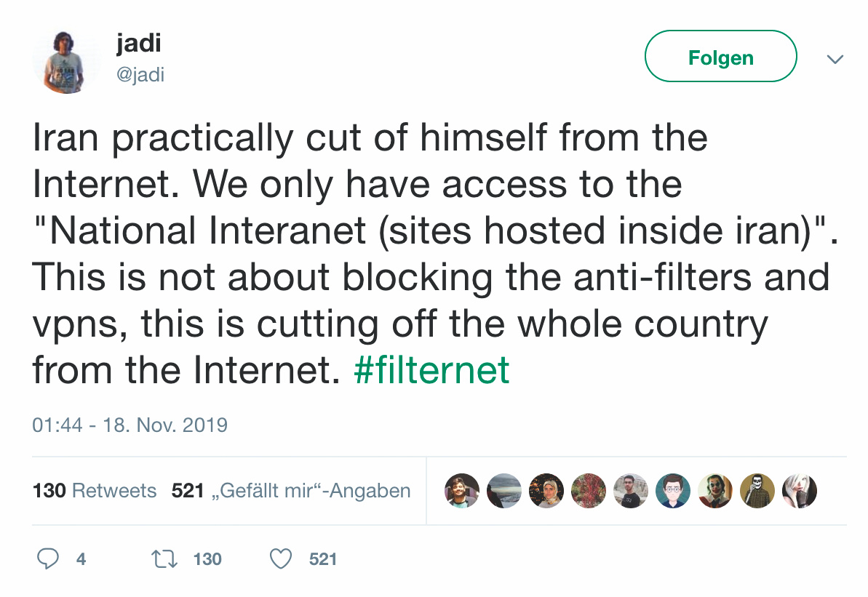This screenshot has height=597, width=868.
Task: Click the reply count 4
Action: (81, 558)
